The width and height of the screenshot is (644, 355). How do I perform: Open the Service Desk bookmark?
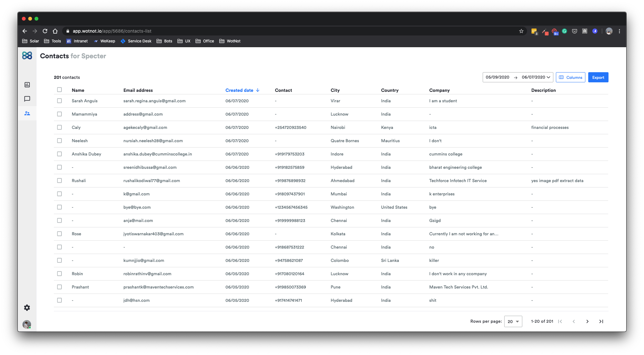point(136,41)
